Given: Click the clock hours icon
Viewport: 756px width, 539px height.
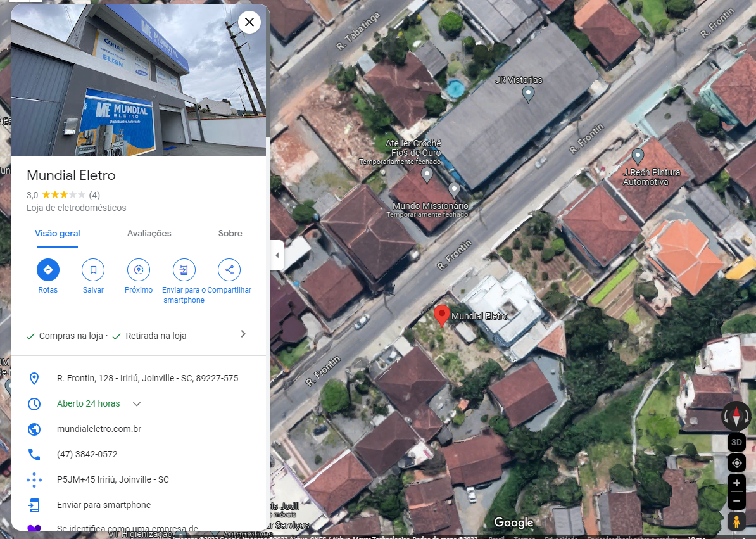Looking at the screenshot, I should [x=34, y=404].
